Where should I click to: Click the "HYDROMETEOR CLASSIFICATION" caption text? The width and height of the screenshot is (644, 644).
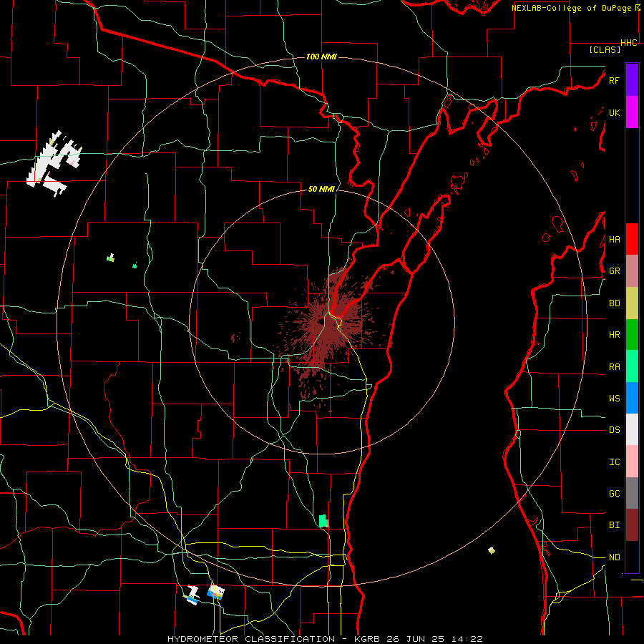point(251,639)
